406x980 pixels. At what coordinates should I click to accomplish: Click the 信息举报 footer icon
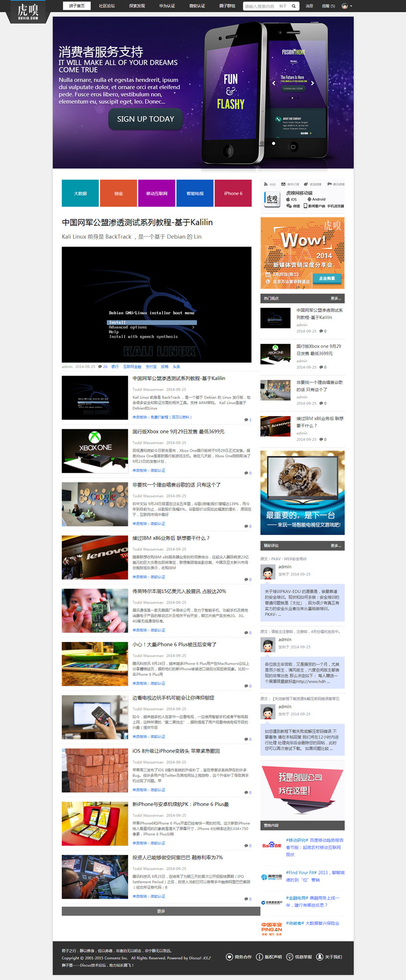point(290,957)
